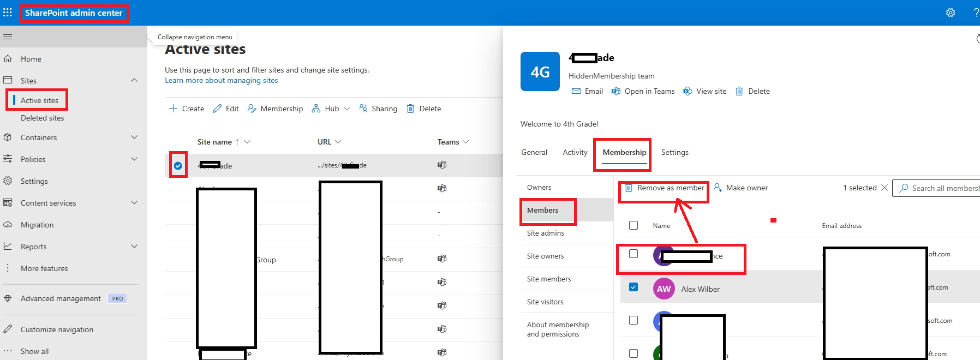Uncheck the Alex Wilber checkbox
Image resolution: width=980 pixels, height=360 pixels.
[634, 287]
